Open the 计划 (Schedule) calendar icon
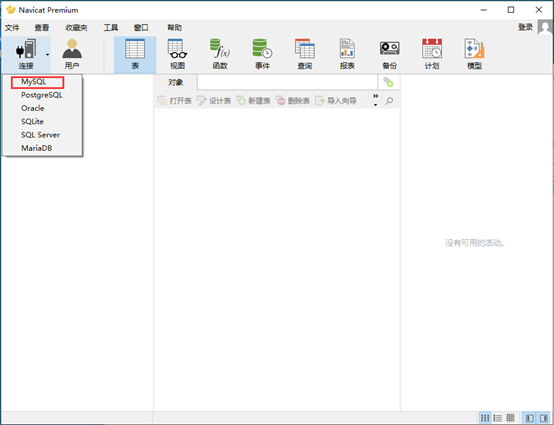This screenshot has width=554, height=425. click(x=432, y=54)
